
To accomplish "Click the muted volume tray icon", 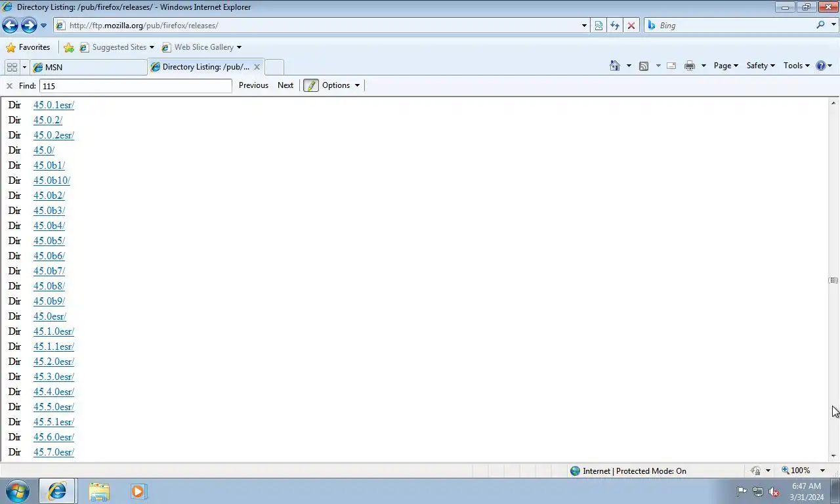I will [774, 492].
